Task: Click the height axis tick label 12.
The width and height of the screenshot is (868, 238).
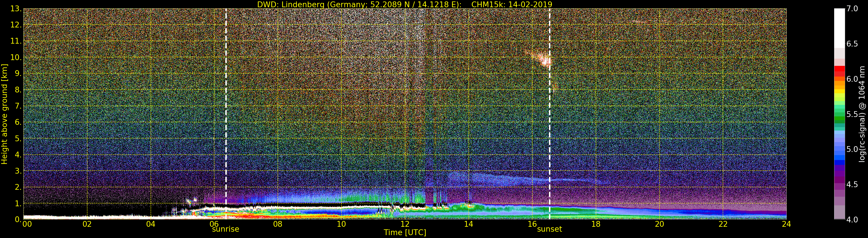Action: (x=16, y=25)
